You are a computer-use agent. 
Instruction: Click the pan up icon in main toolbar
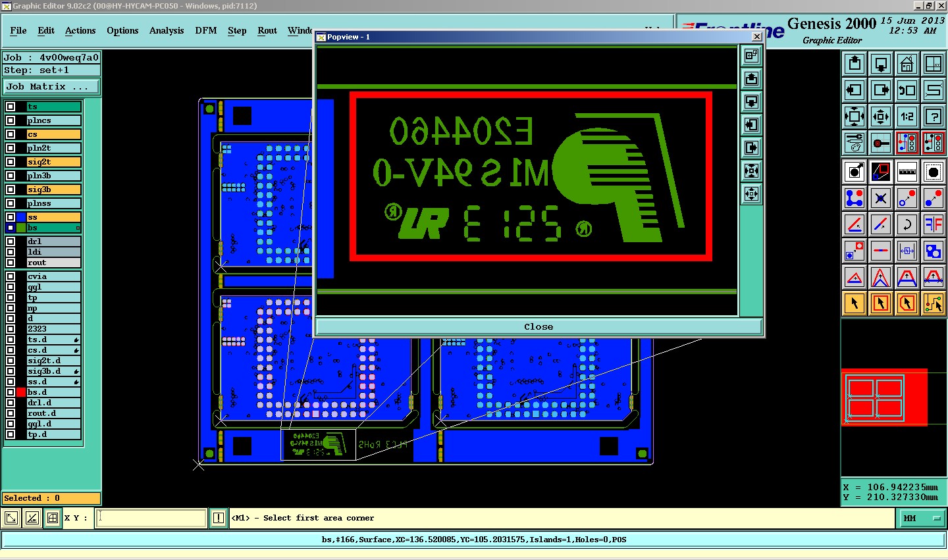(855, 64)
